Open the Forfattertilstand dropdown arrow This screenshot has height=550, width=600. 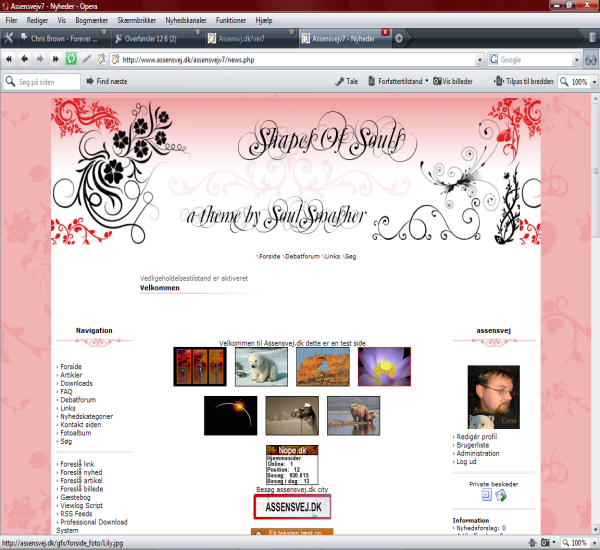coord(426,81)
